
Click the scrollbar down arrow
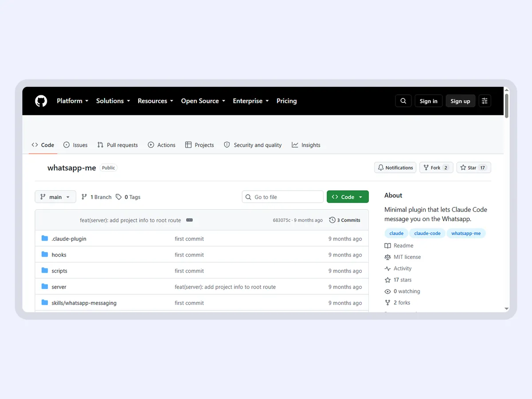[507, 309]
